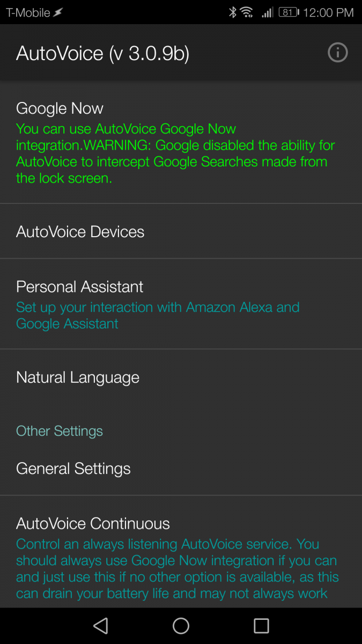Viewport: 362px width, 644px height.
Task: Open the Recent Apps overview
Action: [x=261, y=625]
